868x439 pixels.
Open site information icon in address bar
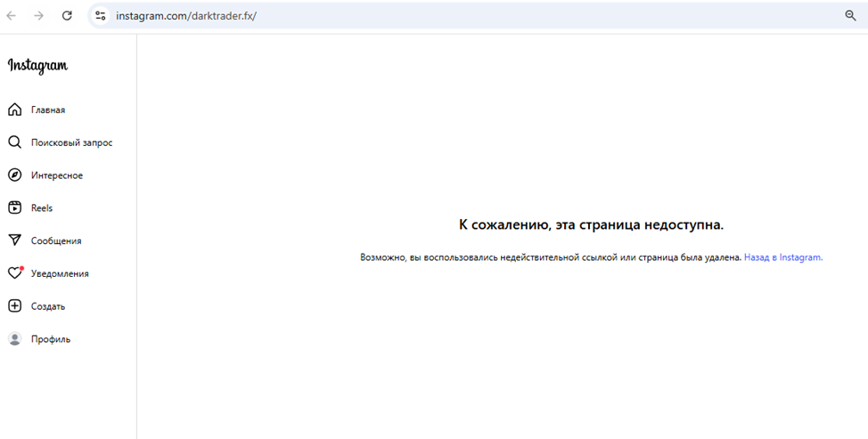click(x=100, y=15)
